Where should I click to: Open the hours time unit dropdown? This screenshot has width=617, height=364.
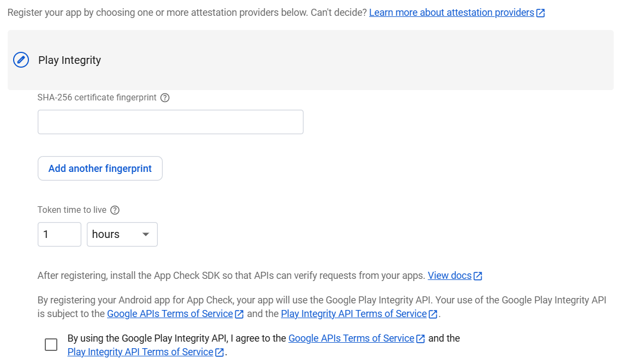tap(122, 234)
